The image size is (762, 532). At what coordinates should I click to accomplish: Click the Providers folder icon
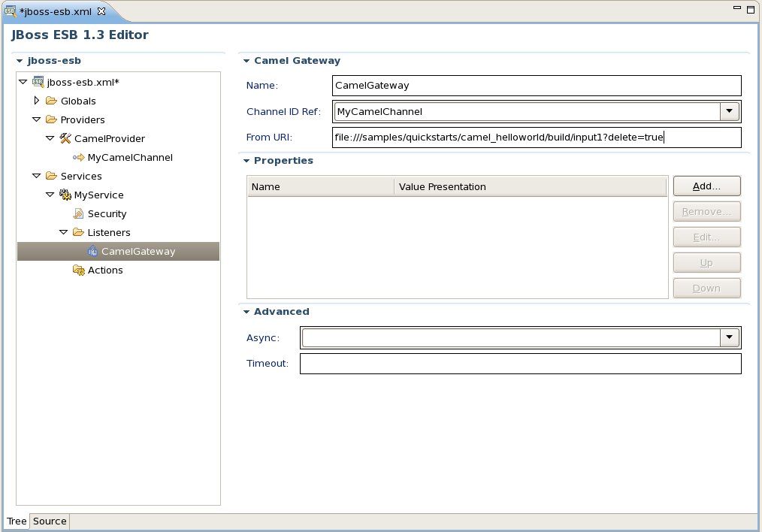52,119
